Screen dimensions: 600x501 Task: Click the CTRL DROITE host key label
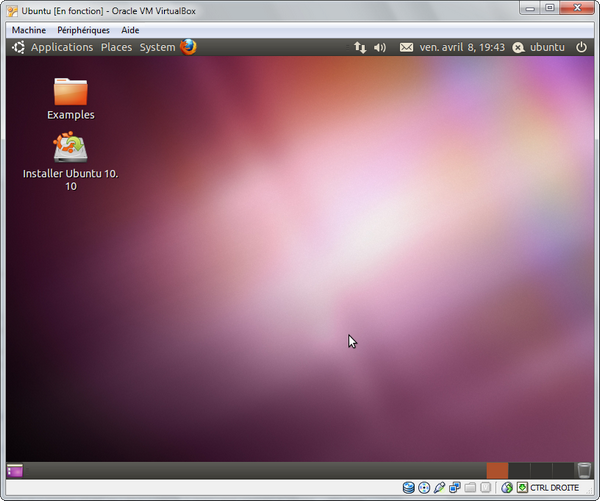click(x=554, y=488)
